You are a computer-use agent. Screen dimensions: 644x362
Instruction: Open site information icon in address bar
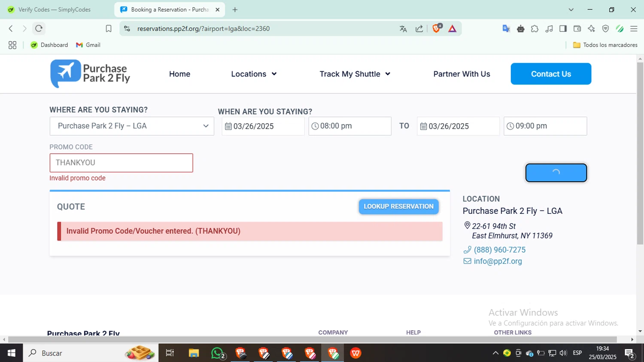click(x=127, y=29)
